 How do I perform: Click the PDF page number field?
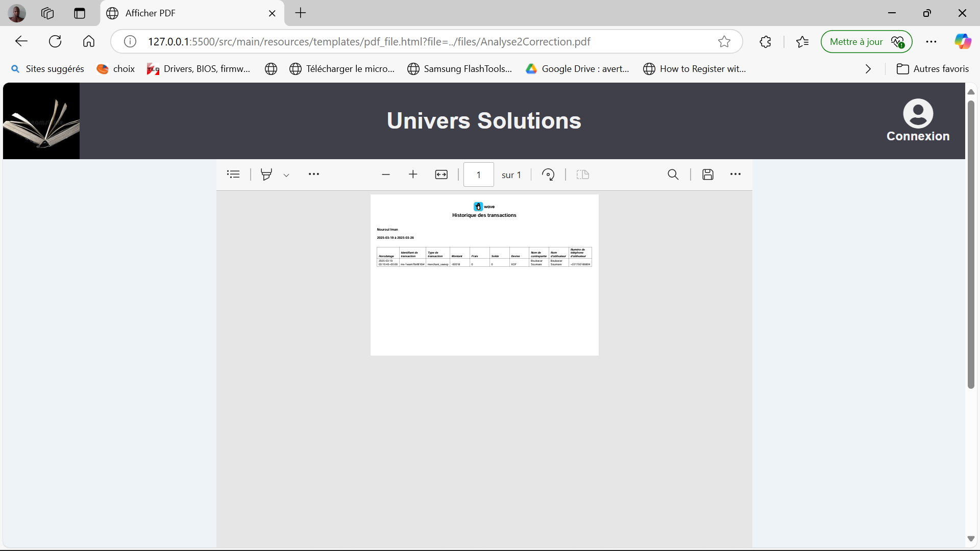tap(478, 174)
